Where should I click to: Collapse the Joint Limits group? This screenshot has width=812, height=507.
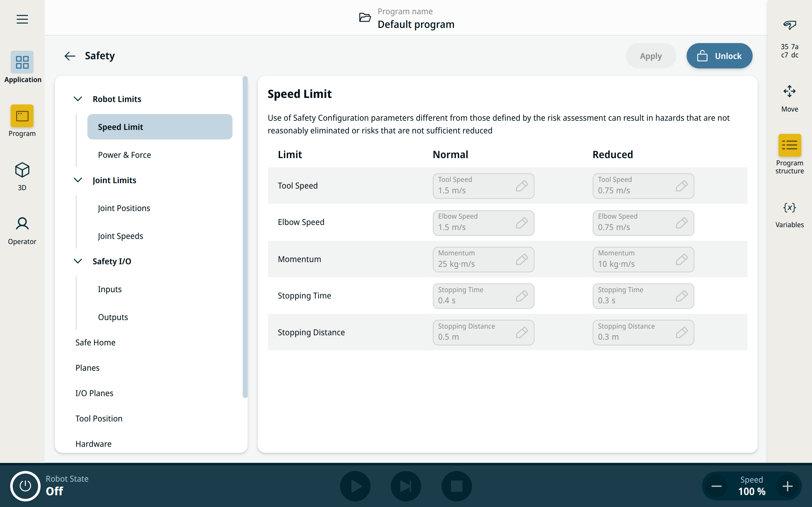pyautogui.click(x=78, y=180)
